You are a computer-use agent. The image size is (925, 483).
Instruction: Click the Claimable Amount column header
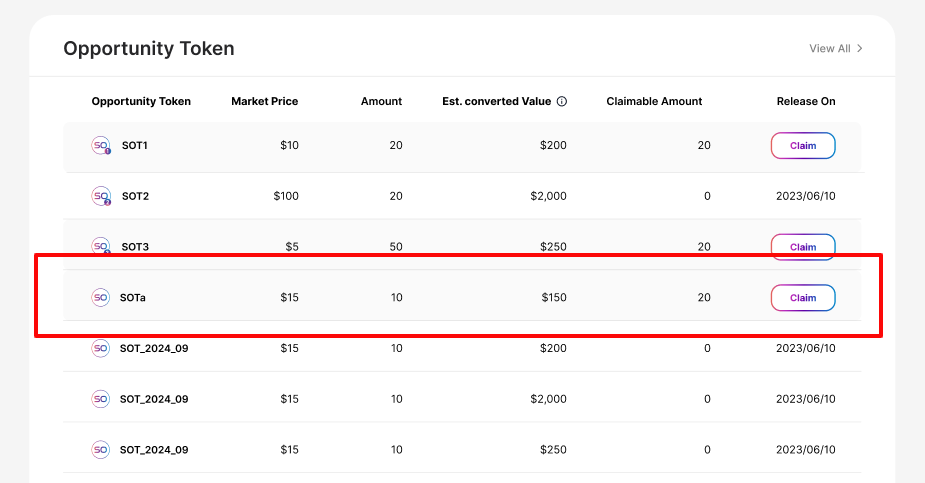pyautogui.click(x=654, y=101)
